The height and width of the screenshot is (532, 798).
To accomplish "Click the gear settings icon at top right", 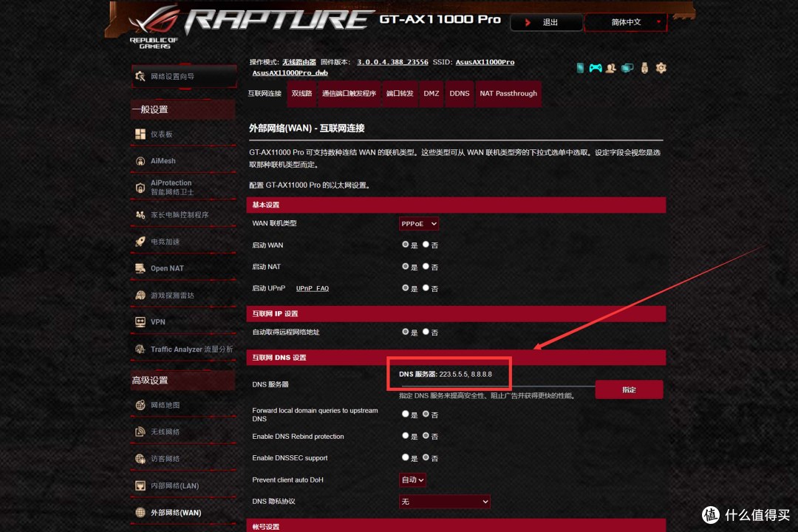I will point(661,68).
